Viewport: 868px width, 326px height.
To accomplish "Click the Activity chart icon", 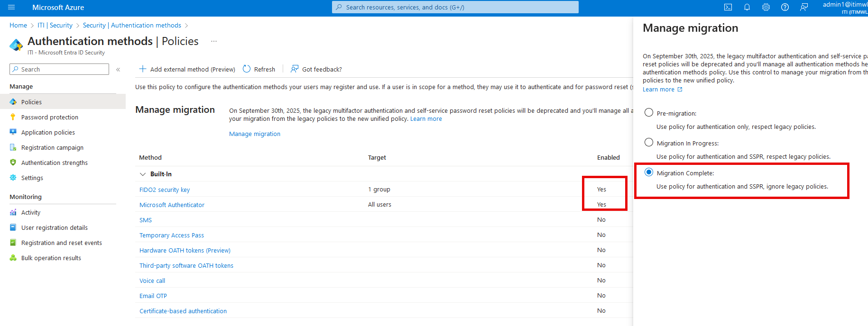I will (13, 212).
